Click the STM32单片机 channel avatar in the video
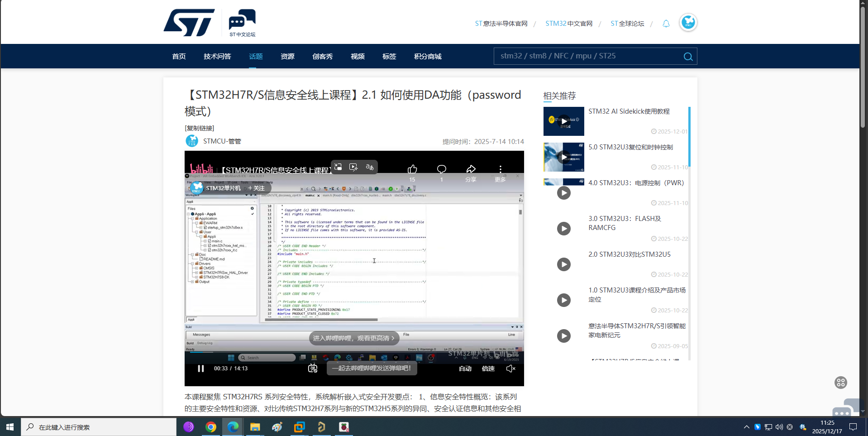 click(197, 188)
